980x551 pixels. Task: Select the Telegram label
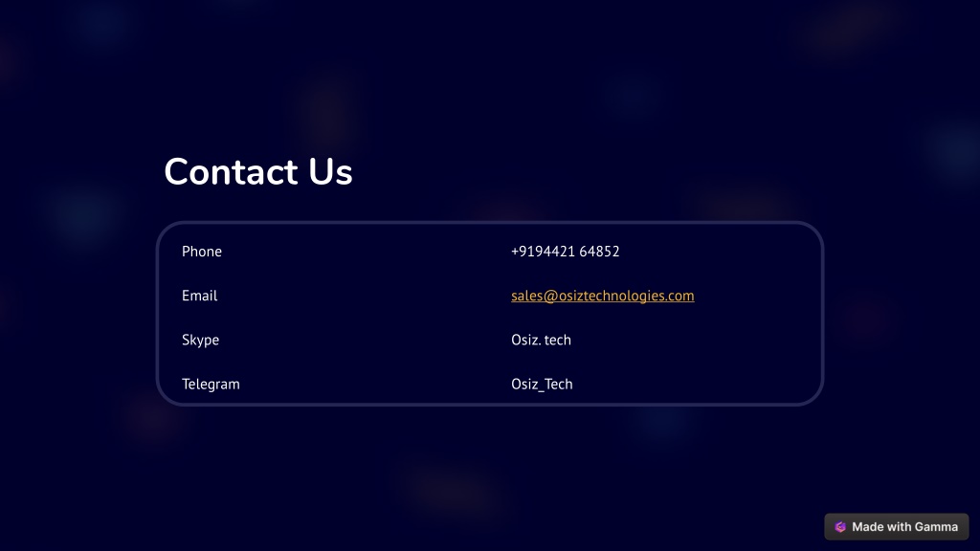211,385
